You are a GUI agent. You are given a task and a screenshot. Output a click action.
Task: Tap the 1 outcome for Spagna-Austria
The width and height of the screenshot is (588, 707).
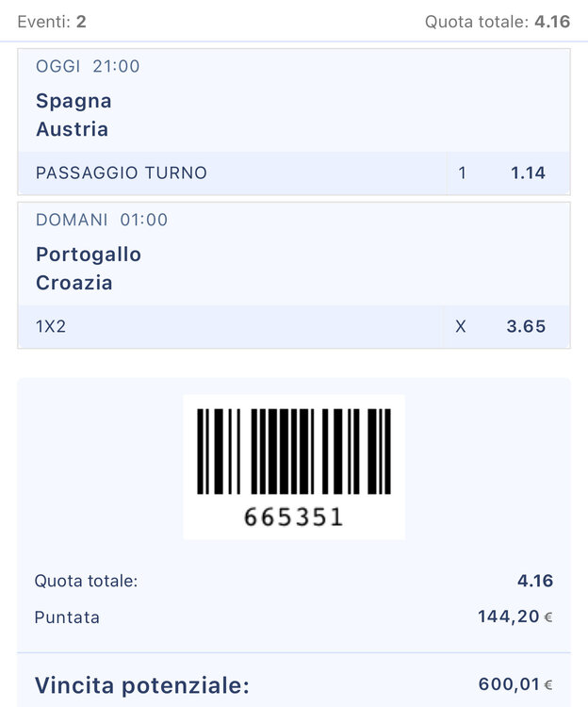[462, 173]
